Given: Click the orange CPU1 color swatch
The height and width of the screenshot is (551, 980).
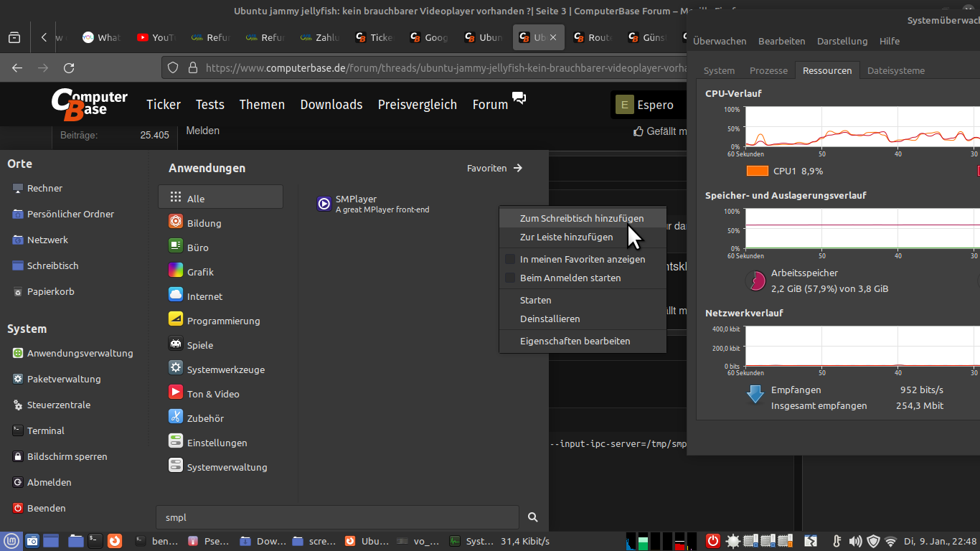Looking at the screenshot, I should pyautogui.click(x=757, y=171).
